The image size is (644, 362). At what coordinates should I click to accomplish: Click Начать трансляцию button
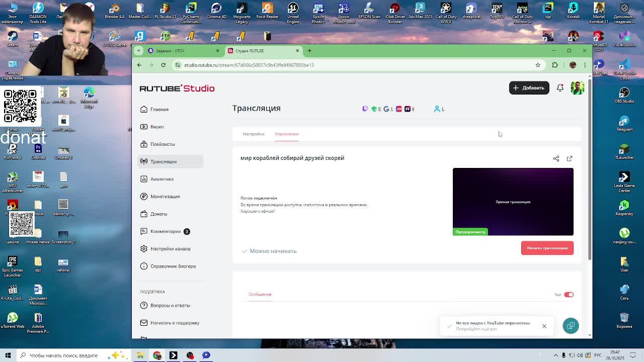[x=547, y=248]
